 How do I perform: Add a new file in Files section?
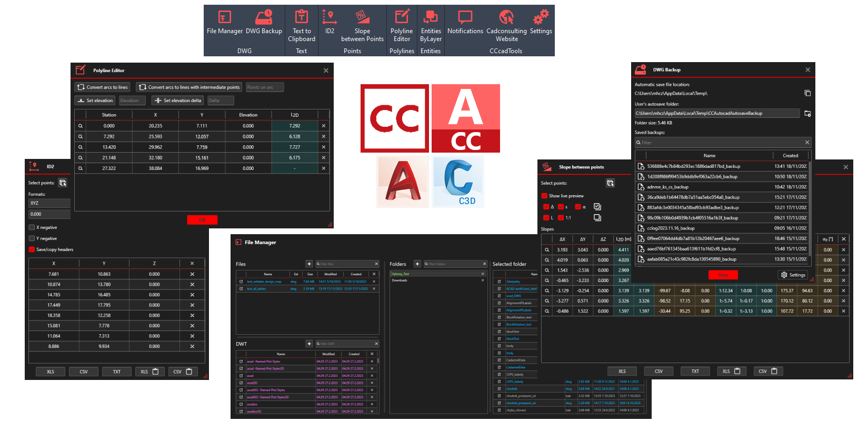(x=310, y=264)
